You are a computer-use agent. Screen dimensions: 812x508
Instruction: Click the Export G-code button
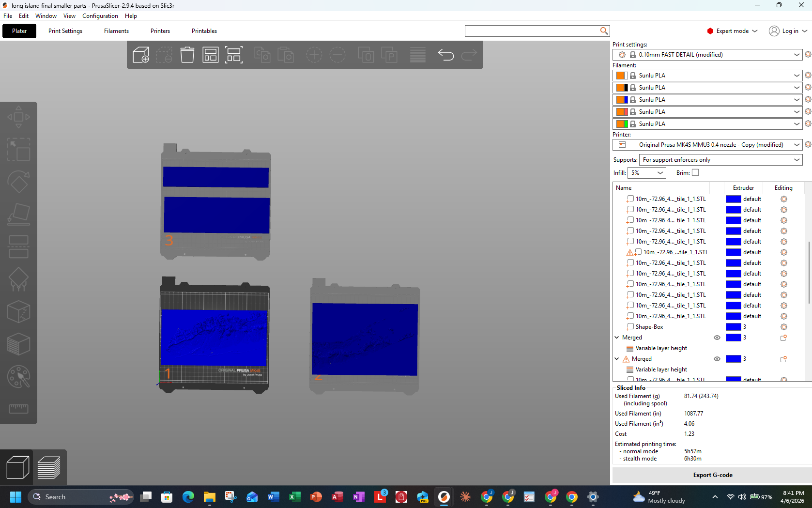pyautogui.click(x=712, y=475)
